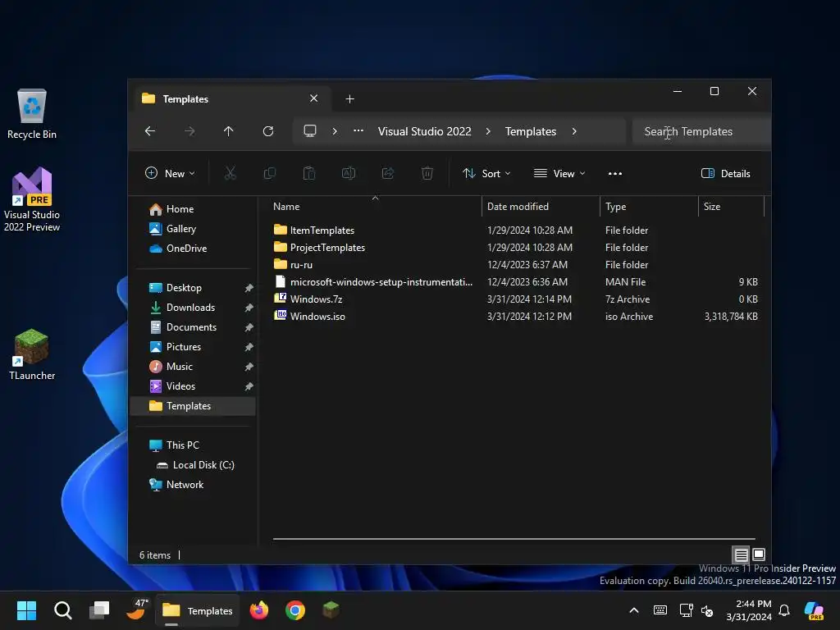Unpin Videos using its pin icon
The height and width of the screenshot is (630, 840).
click(249, 386)
